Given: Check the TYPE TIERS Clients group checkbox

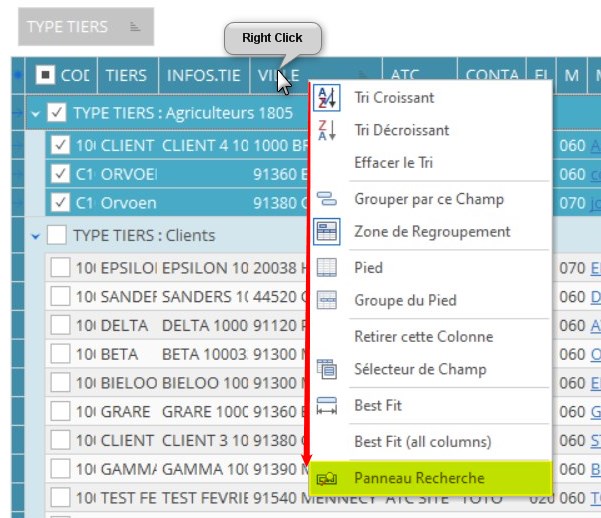Looking at the screenshot, I should click(58, 236).
